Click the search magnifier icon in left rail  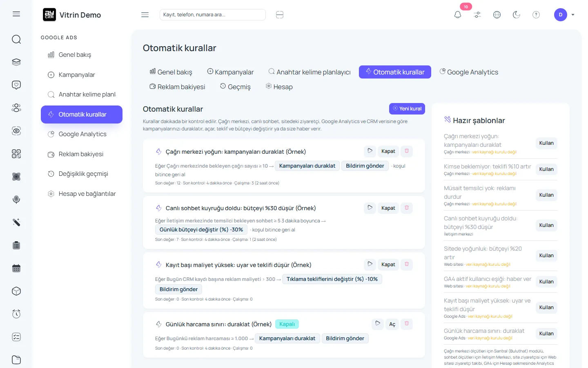coord(16,39)
